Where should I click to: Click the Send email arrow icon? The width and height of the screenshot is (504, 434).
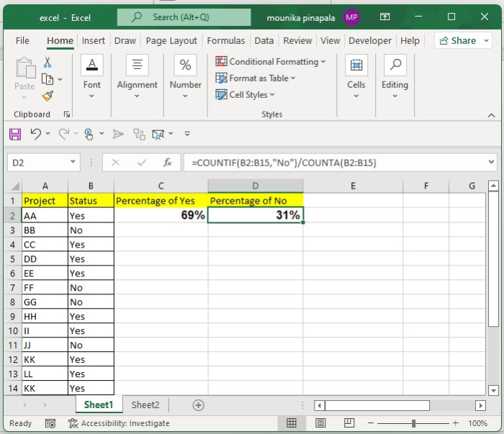(x=118, y=134)
